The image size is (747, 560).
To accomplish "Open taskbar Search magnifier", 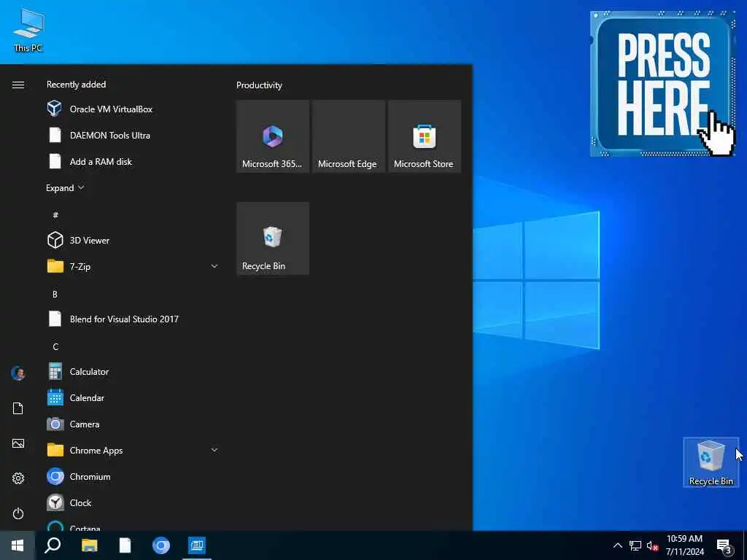I will click(53, 545).
